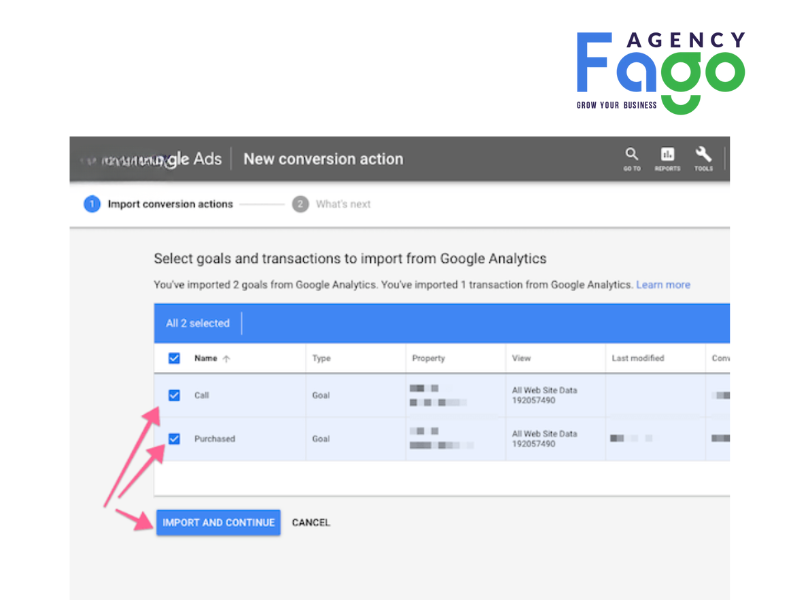Select the Import conversion actions step
800x600 pixels.
tap(170, 204)
